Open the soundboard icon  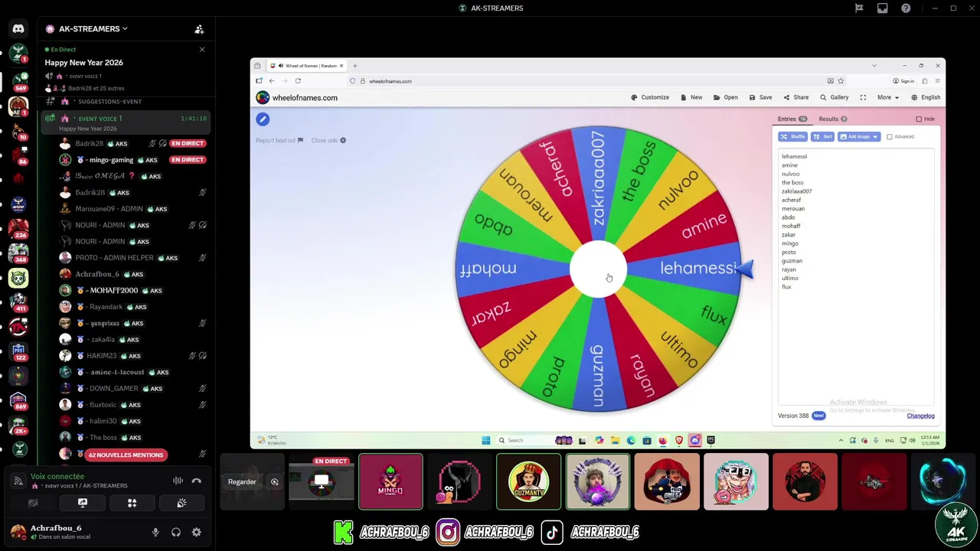pyautogui.click(x=181, y=503)
